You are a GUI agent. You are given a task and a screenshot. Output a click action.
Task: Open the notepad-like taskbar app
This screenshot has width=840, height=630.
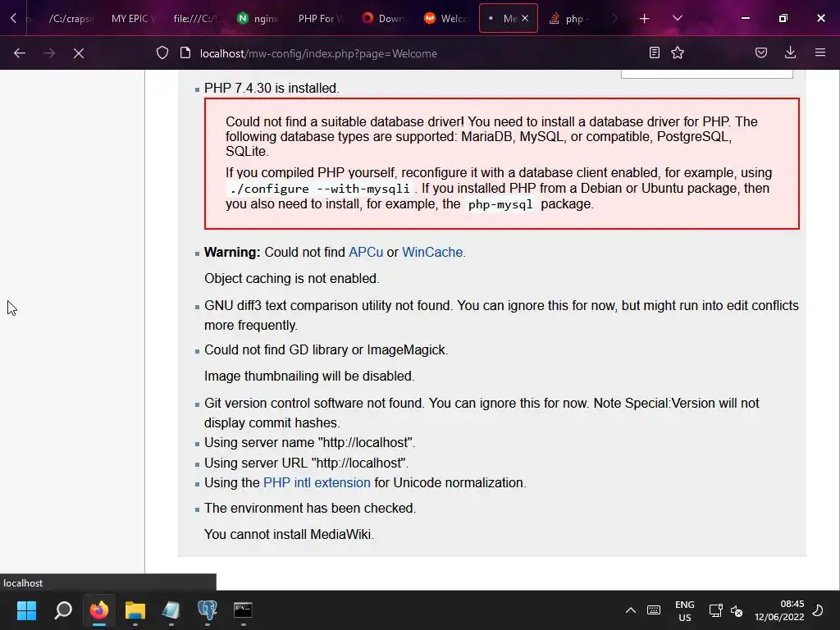[171, 610]
